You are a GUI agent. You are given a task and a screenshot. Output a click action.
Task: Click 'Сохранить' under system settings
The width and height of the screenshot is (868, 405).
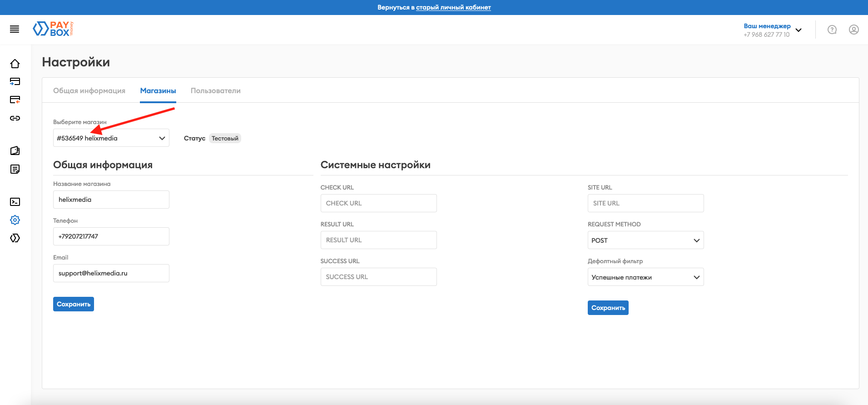pyautogui.click(x=608, y=308)
